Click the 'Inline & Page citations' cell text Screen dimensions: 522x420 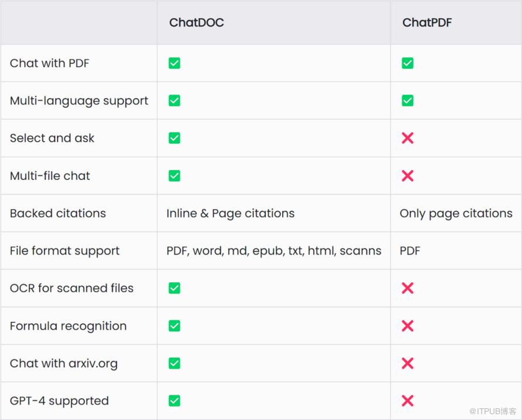(231, 214)
